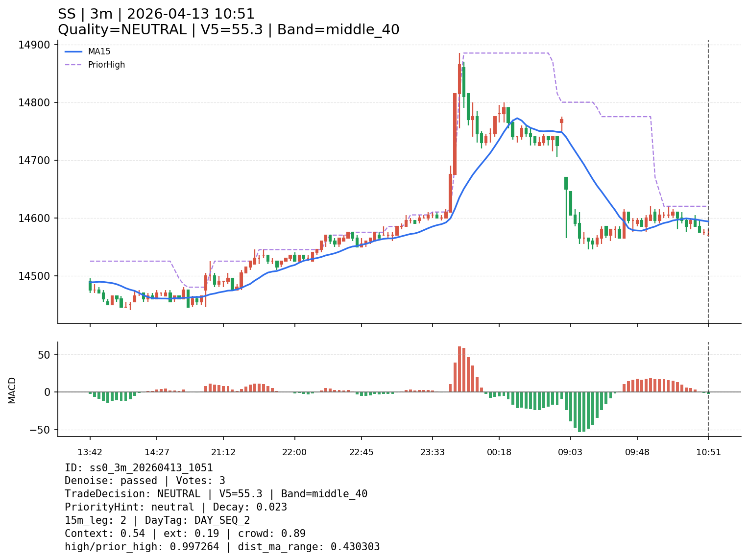Click the Denoise: passed text line

145,481
